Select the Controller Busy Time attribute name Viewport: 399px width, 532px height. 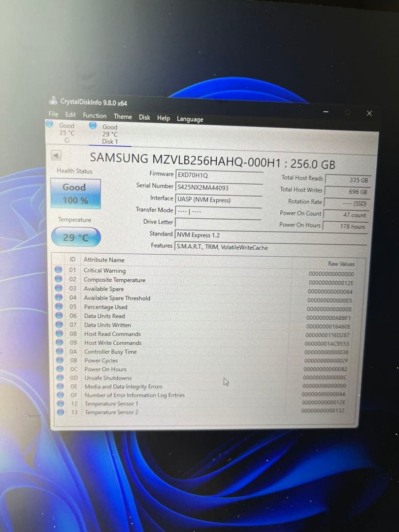tap(111, 352)
